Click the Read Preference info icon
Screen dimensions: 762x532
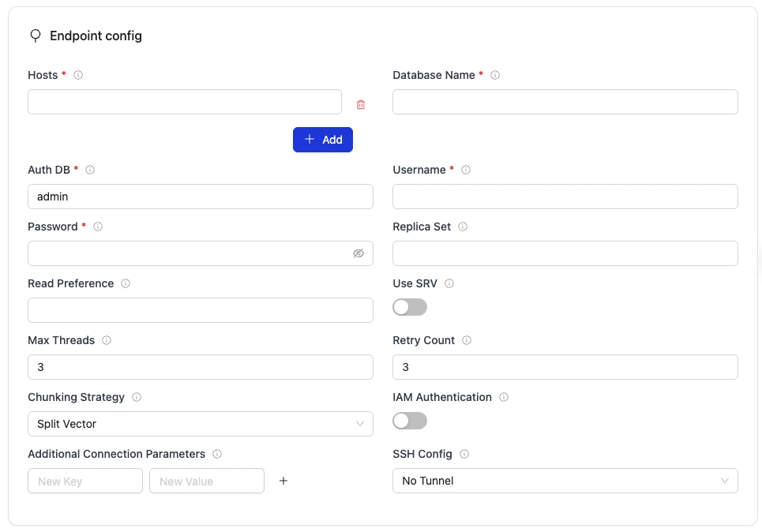point(126,283)
